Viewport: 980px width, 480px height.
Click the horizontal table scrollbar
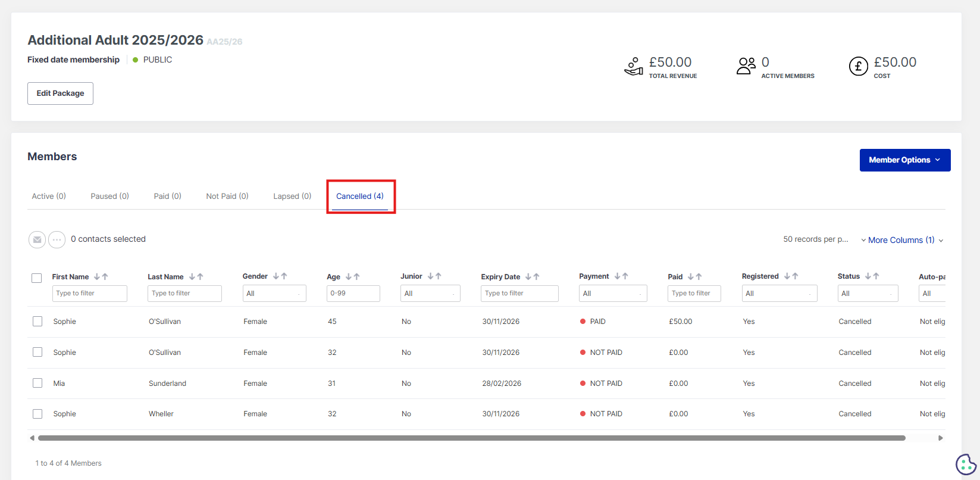[471, 438]
